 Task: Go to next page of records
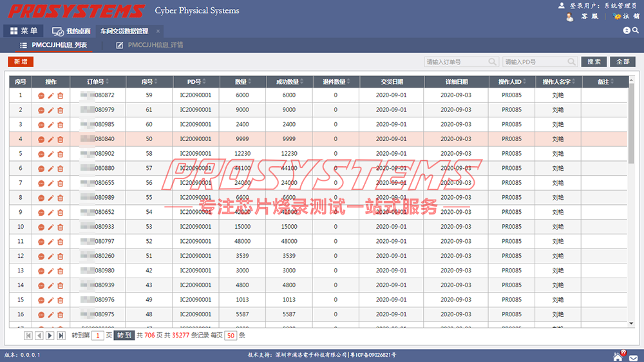pyautogui.click(x=50, y=336)
